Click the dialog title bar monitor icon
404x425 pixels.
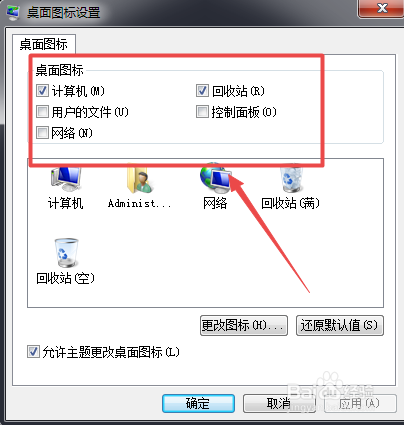[x=13, y=12]
